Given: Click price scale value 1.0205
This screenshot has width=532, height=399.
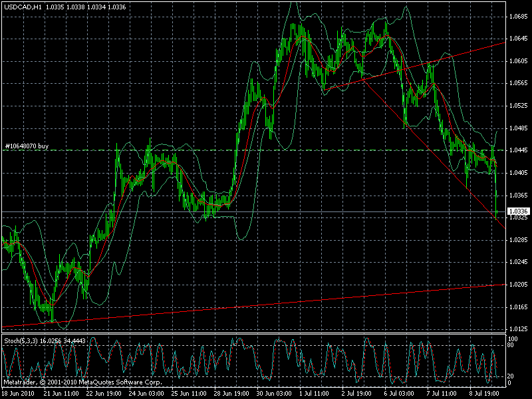Looking at the screenshot, I should point(519,285).
